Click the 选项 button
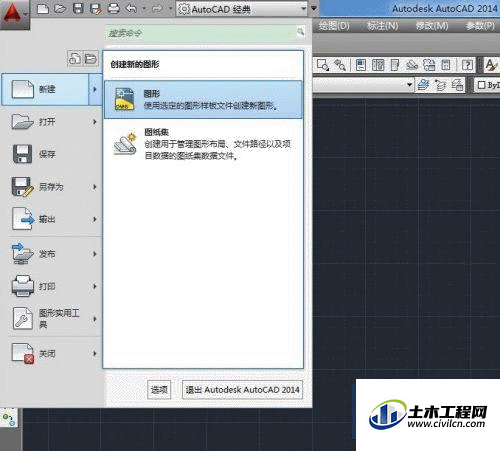 coord(159,390)
